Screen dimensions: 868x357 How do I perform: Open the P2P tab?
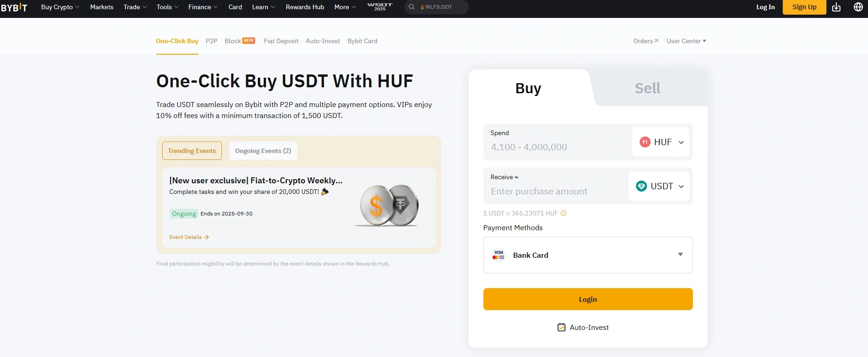211,41
